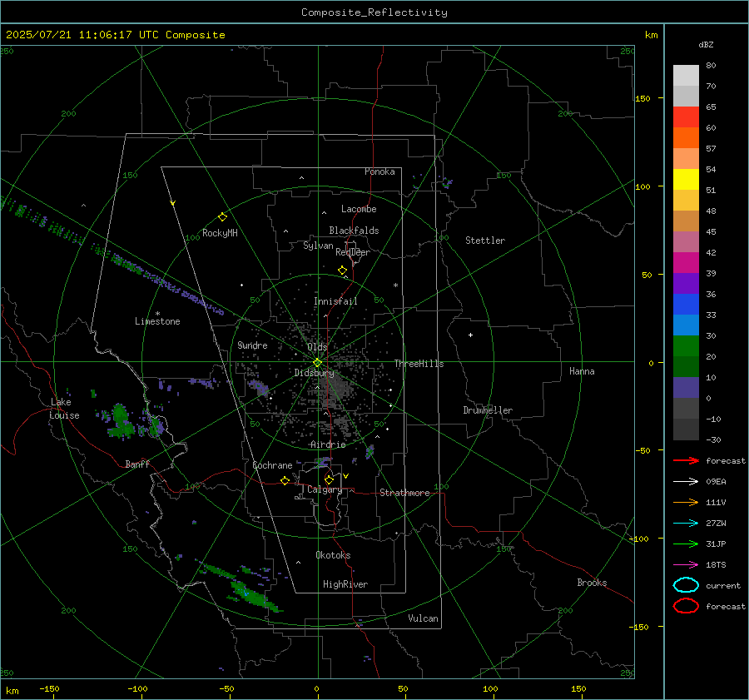Click the green radar echo east of Lake Louise

click(121, 420)
